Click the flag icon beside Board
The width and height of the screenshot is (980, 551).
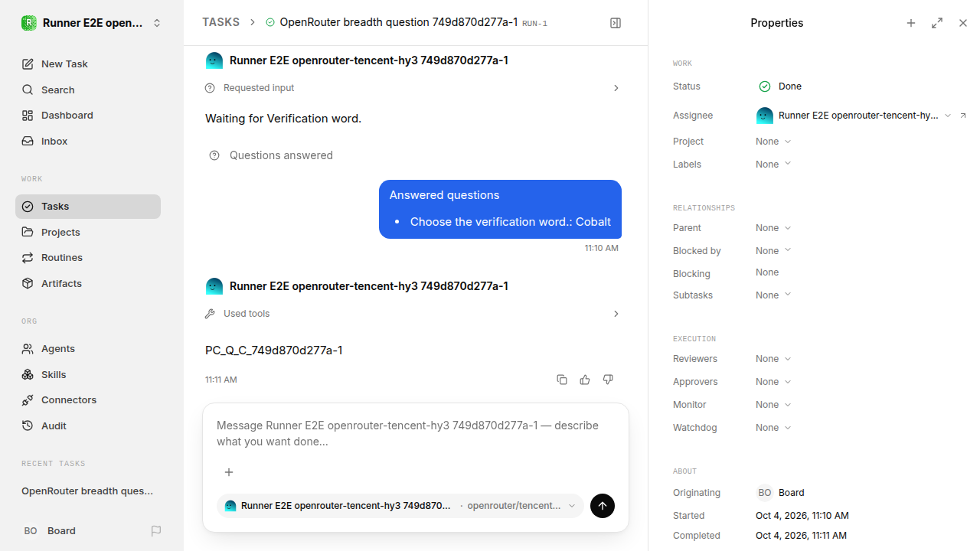(156, 531)
